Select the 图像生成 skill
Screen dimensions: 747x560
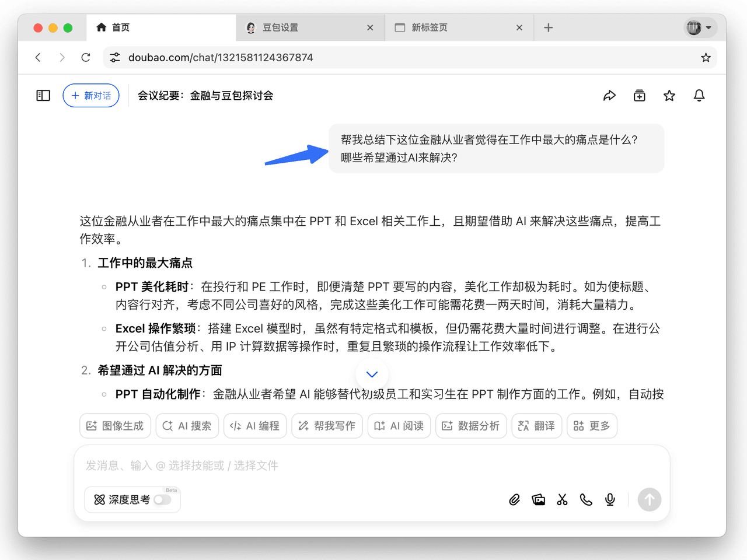(x=115, y=426)
